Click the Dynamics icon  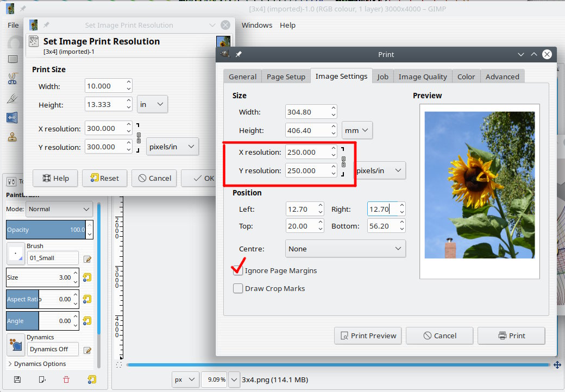click(16, 345)
